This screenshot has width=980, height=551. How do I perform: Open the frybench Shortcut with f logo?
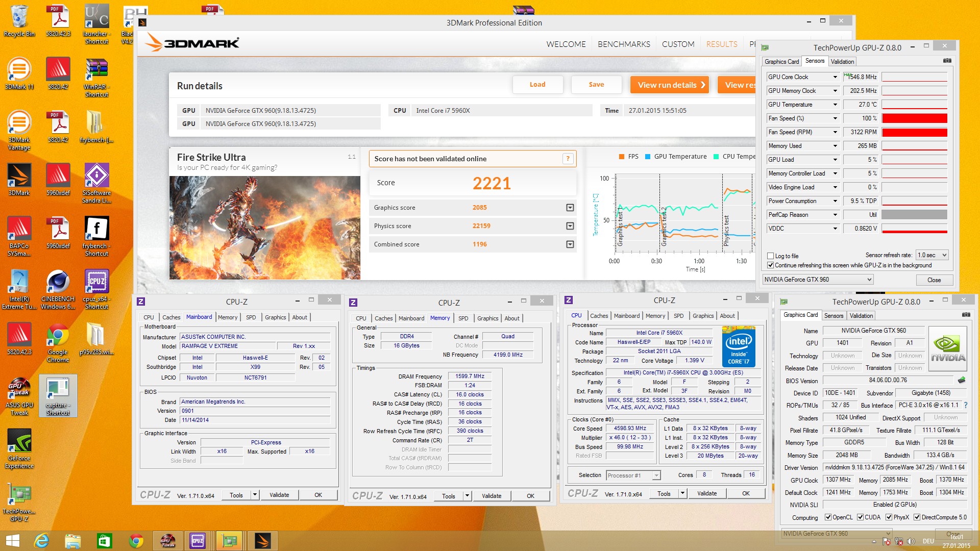(x=96, y=236)
